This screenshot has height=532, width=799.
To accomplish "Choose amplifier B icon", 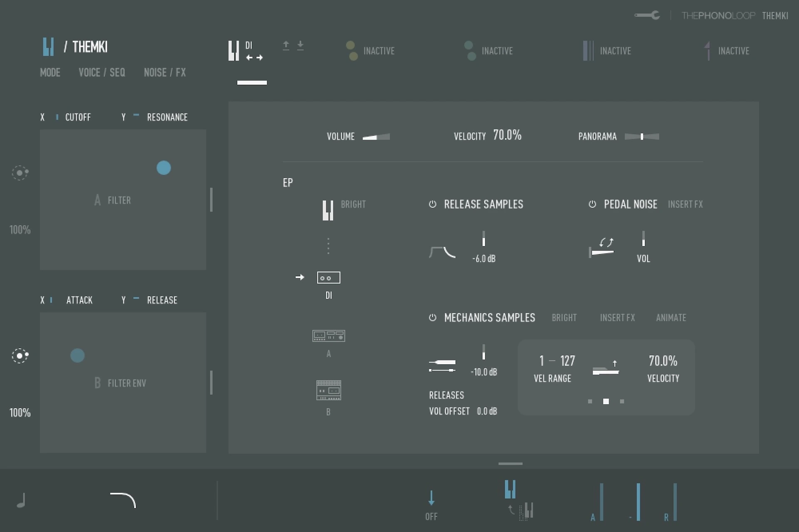I will point(328,390).
